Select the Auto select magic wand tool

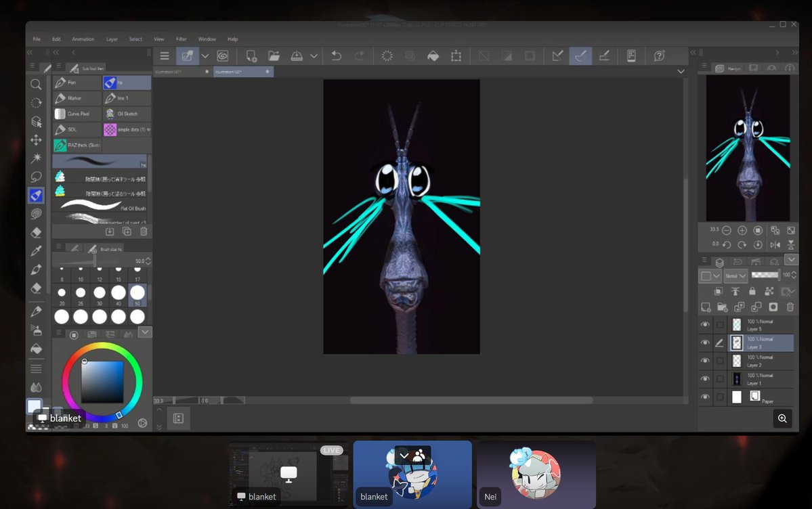pyautogui.click(x=36, y=158)
